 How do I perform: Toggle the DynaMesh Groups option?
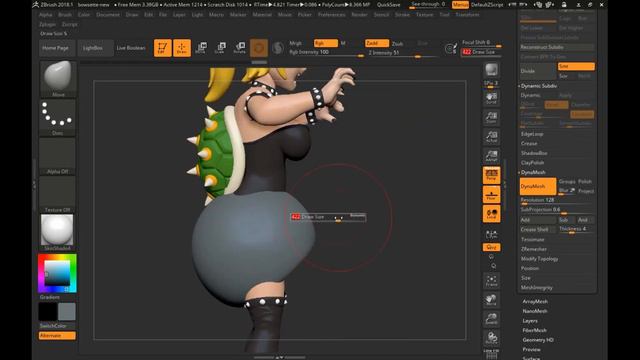[x=567, y=181]
